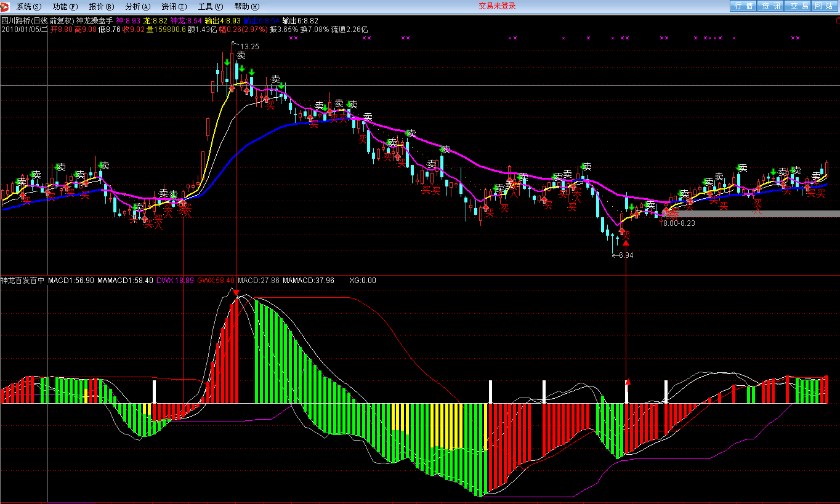This screenshot has height=504, width=840.
Task: Click the 四川路桥 stock name title
Action: point(17,20)
